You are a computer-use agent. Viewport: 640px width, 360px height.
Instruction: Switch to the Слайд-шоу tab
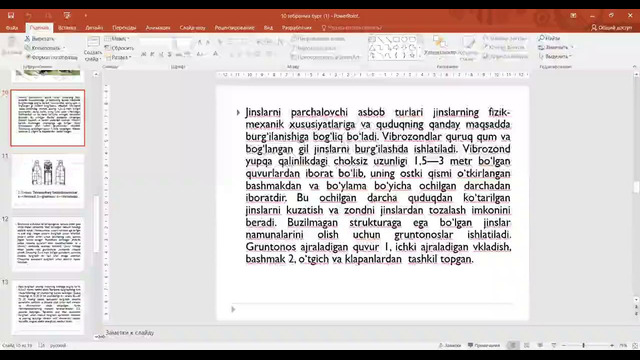click(x=192, y=28)
